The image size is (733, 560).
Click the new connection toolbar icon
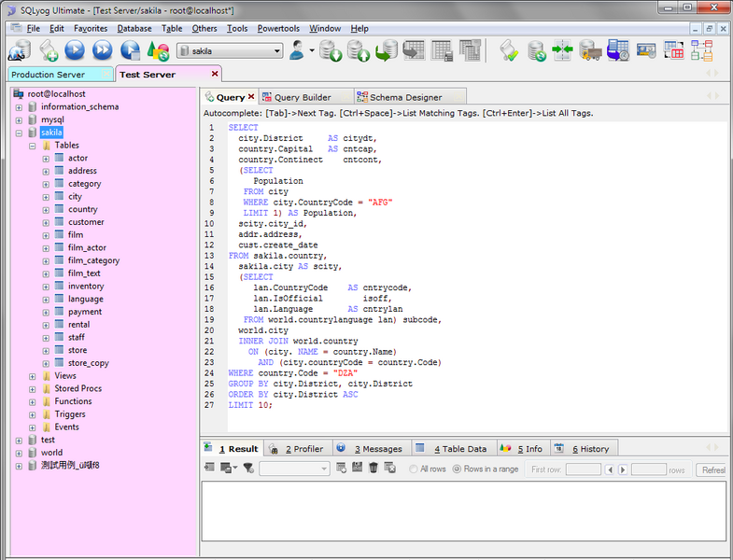19,50
